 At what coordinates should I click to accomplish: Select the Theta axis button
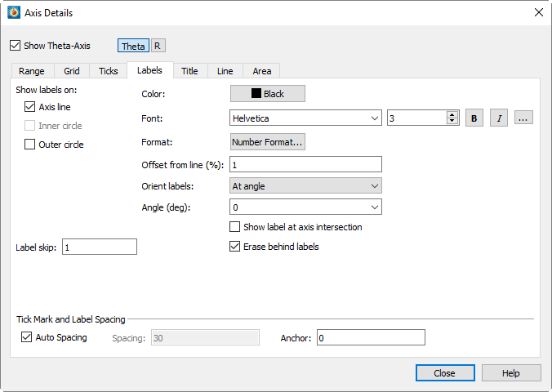pyautogui.click(x=133, y=46)
